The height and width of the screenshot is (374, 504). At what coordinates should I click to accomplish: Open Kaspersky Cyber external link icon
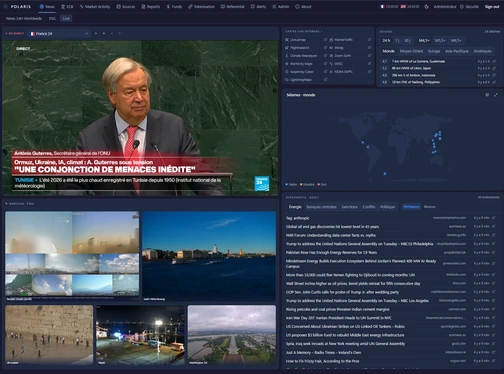[325, 72]
